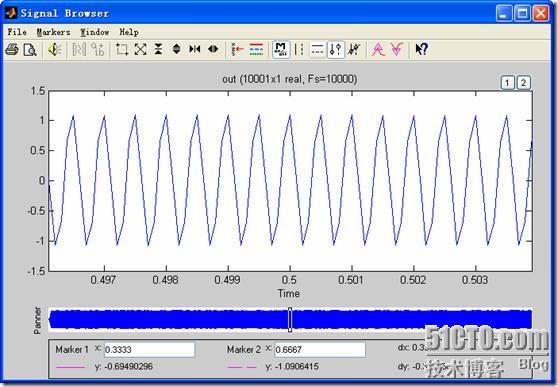This screenshot has height=387, width=558.
Task: Click the Print toolbar icon
Action: pyautogui.click(x=12, y=49)
